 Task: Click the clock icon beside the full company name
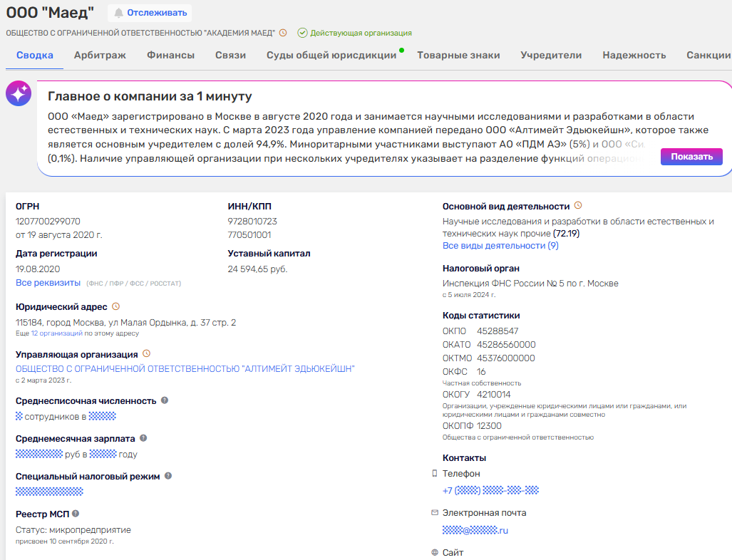tap(283, 33)
